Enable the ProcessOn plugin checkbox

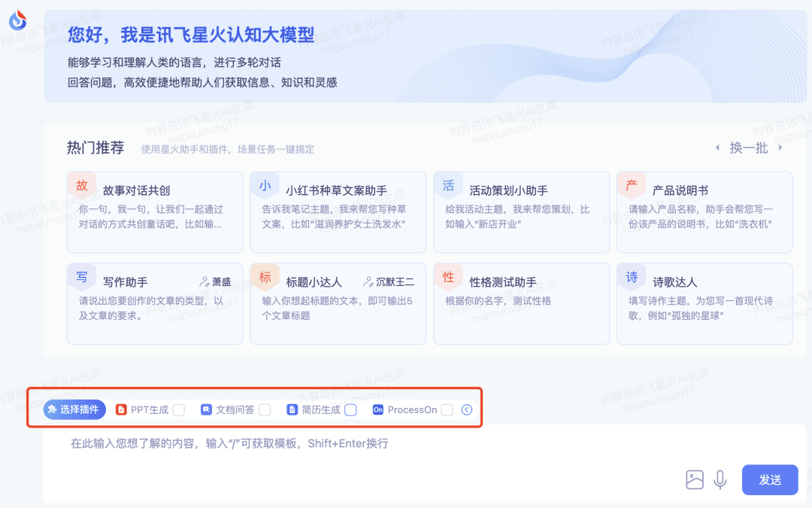tap(447, 410)
